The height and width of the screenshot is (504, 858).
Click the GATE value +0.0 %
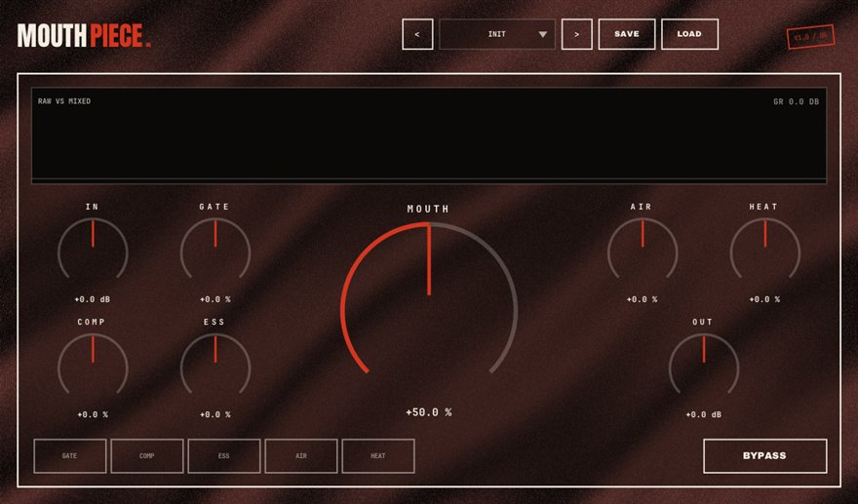coord(215,299)
